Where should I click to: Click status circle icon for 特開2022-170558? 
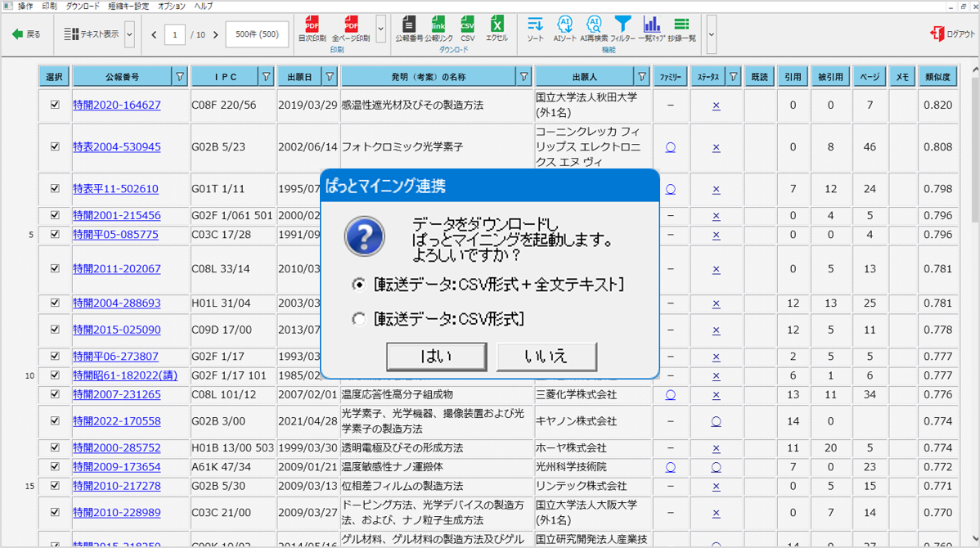point(717,422)
